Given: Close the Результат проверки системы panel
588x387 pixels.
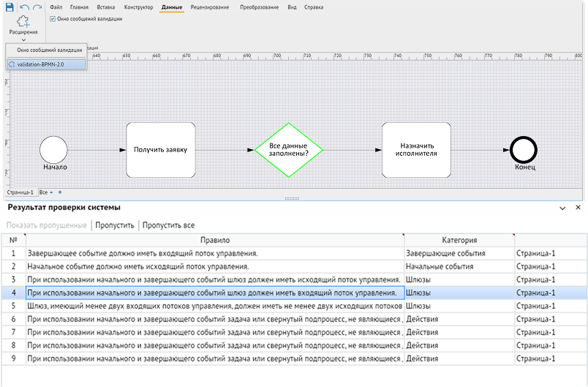Looking at the screenshot, I should [578, 207].
